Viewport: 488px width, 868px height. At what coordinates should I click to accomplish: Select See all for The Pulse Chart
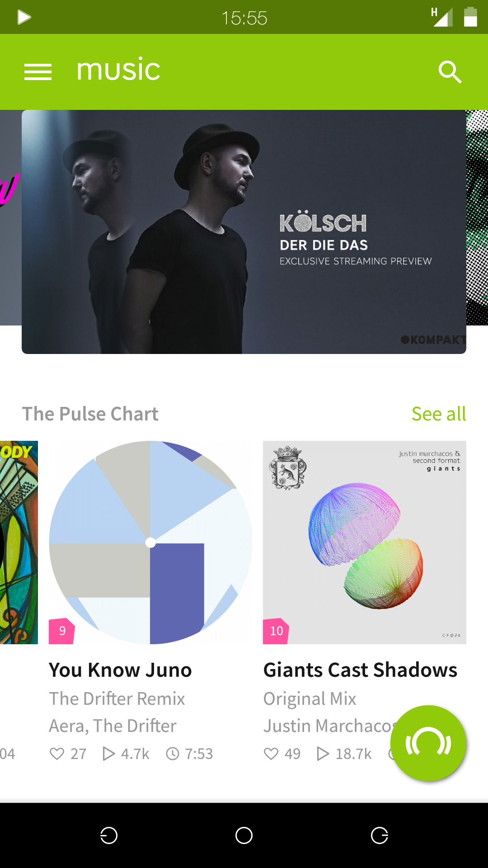point(439,414)
